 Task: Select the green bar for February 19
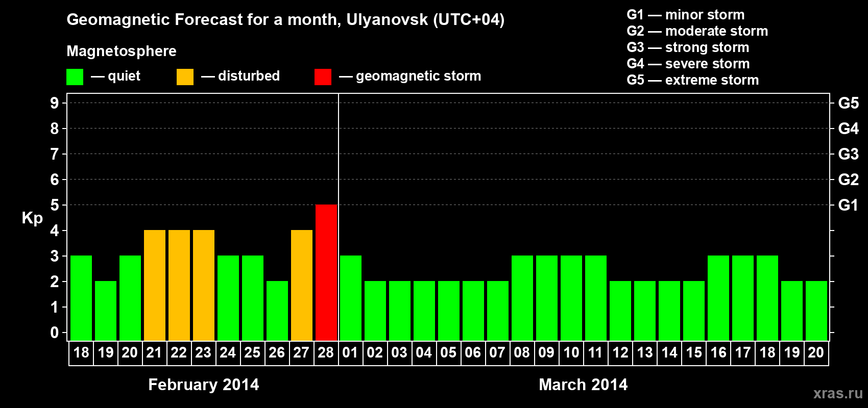pos(106,311)
